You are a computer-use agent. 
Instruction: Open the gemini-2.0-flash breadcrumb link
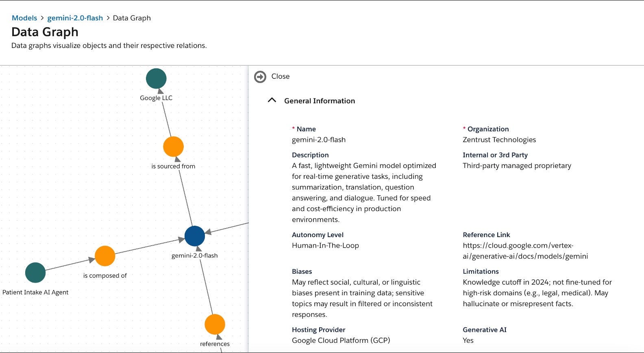75,17
